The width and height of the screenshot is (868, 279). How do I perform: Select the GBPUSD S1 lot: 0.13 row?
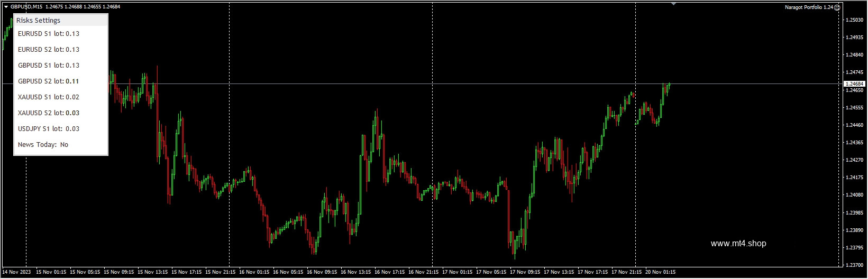tap(61, 66)
